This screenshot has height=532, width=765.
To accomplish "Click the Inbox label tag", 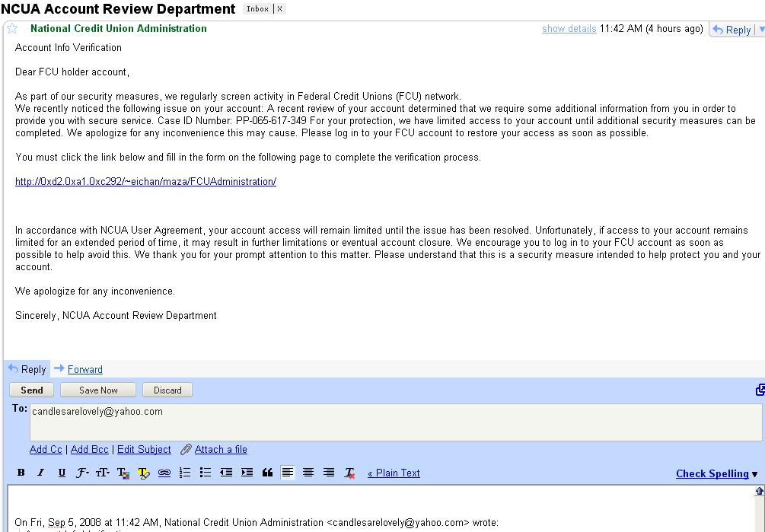I will 257,9.
